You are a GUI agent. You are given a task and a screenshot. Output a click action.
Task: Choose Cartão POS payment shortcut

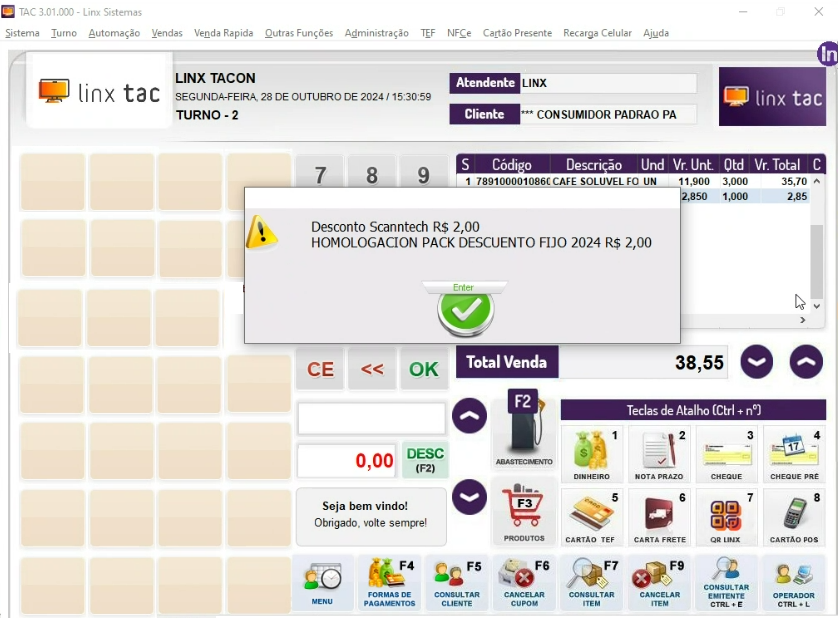[794, 517]
